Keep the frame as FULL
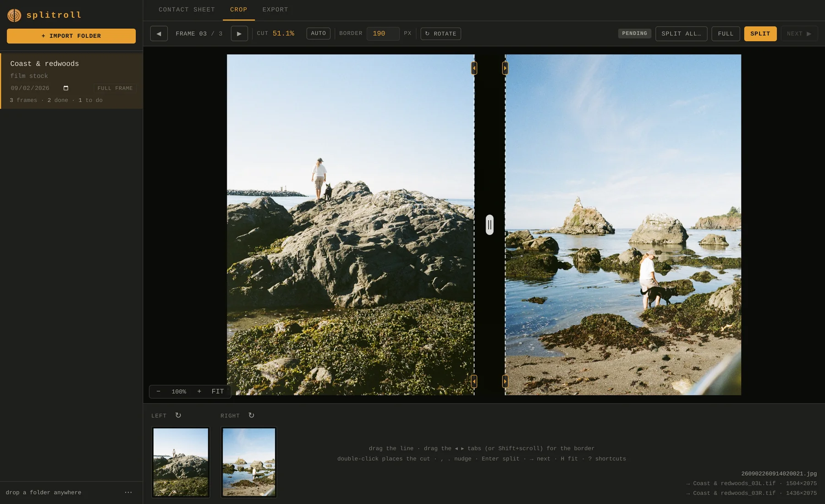This screenshot has width=825, height=504. [726, 33]
